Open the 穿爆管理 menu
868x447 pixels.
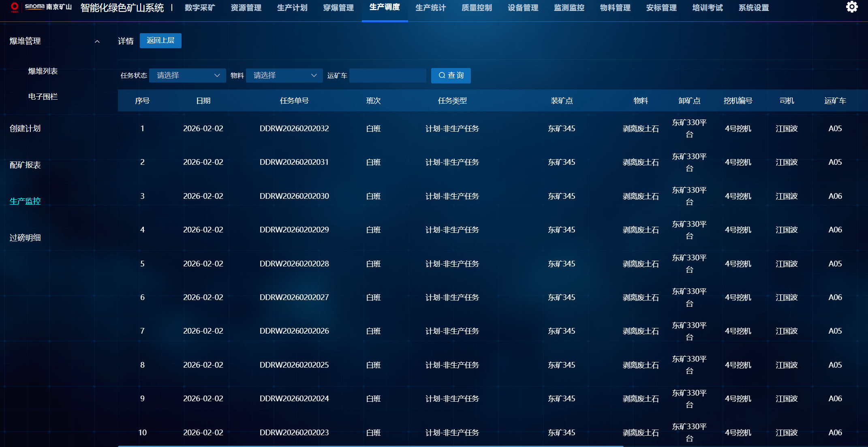click(338, 8)
